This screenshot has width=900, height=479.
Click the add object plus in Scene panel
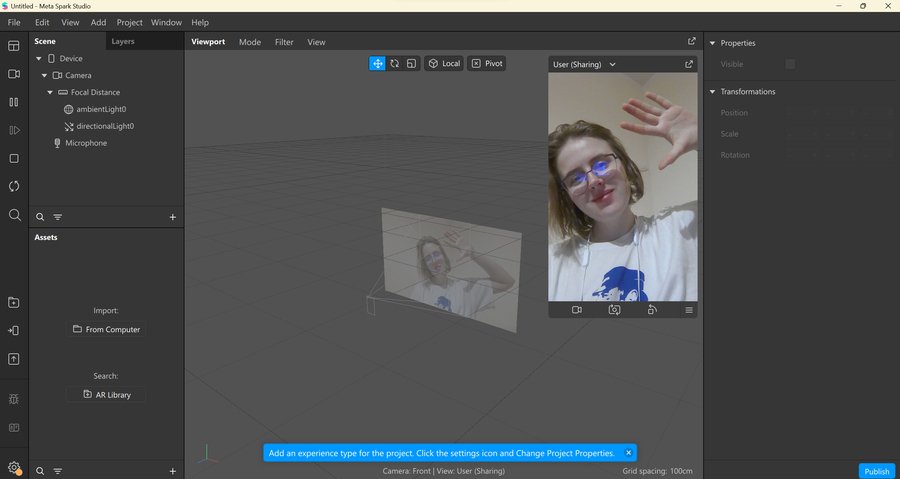tap(173, 217)
